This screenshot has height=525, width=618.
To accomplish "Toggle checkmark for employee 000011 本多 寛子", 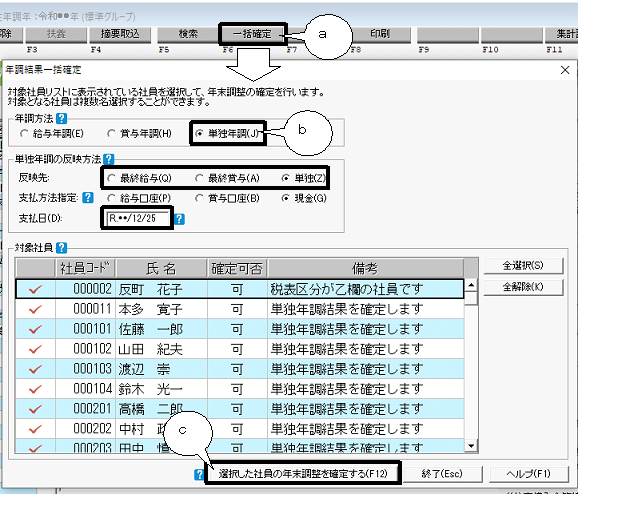I will click(35, 309).
